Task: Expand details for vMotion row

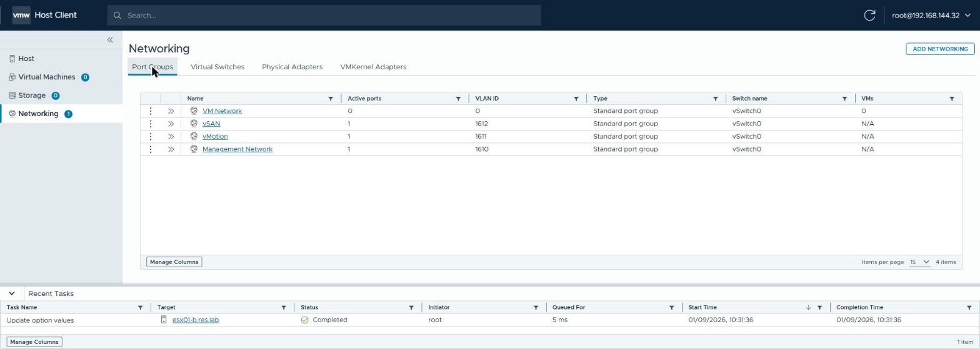Action: pos(171,136)
